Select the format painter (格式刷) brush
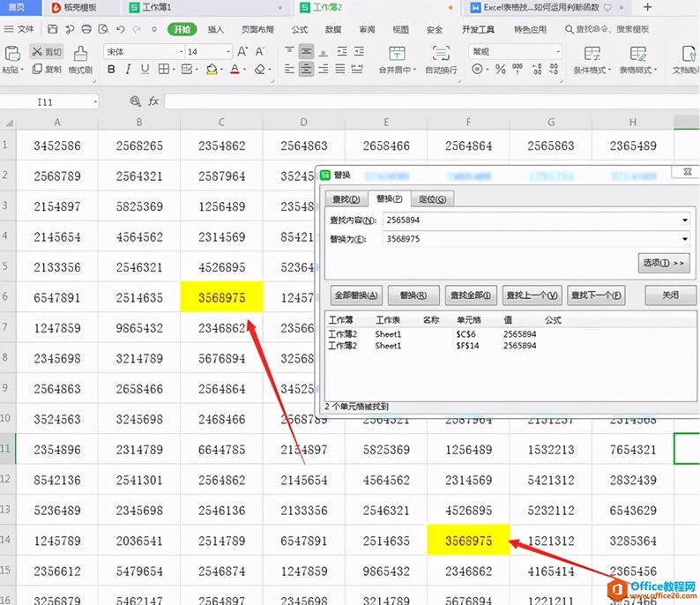 point(80,54)
